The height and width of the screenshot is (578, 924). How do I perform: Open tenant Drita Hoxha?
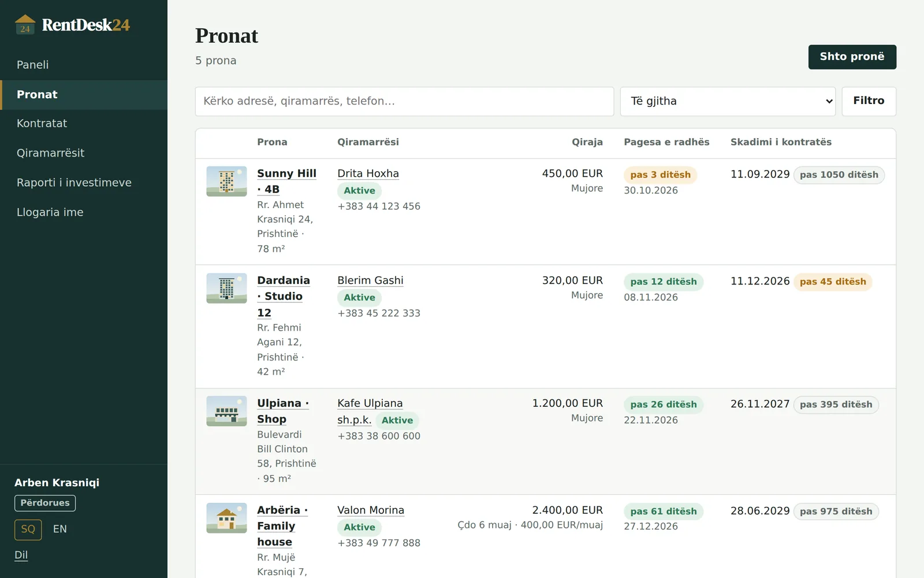368,173
